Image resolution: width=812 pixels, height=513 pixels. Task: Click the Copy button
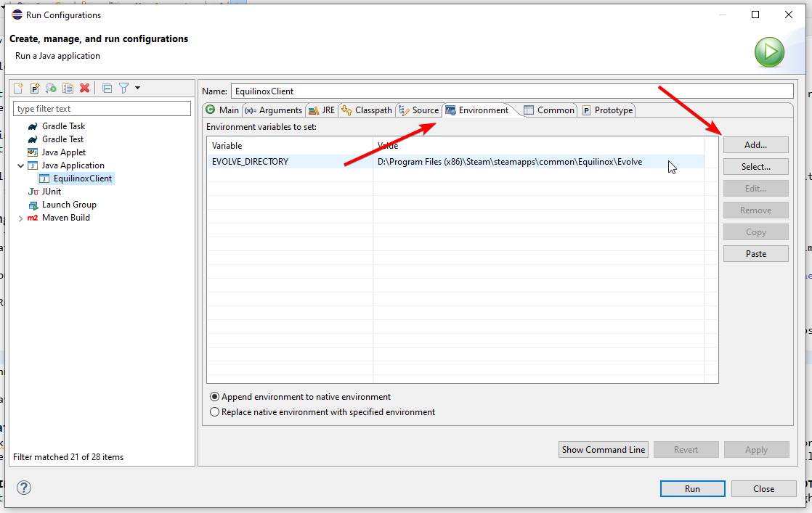click(755, 232)
